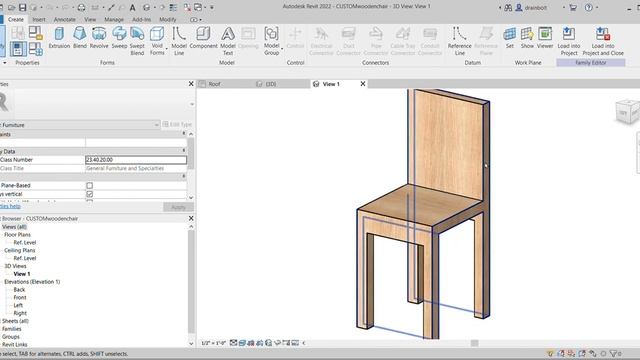Select the Reference Line tool

460,41
